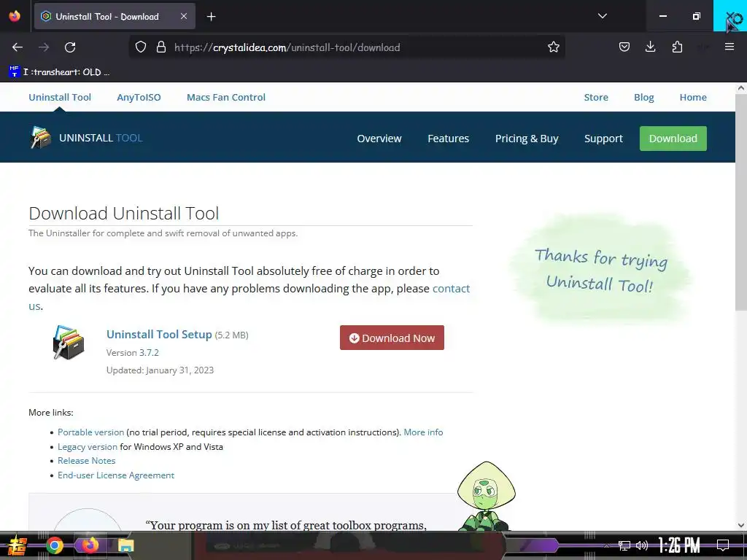Reload the page with refresh icon
Screen dimensions: 747x560
pyautogui.click(x=70, y=47)
